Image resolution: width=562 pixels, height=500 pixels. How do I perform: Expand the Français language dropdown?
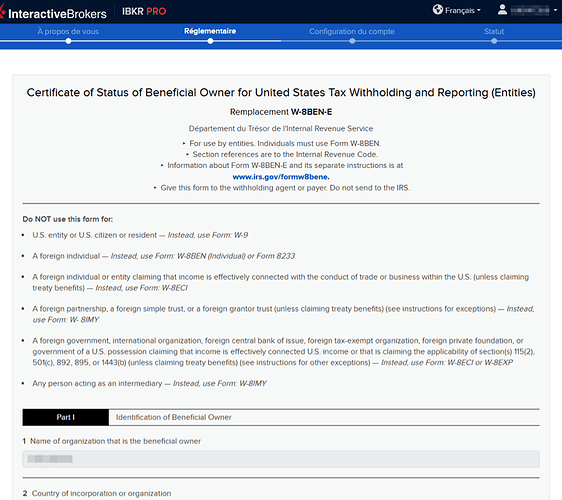coord(462,10)
